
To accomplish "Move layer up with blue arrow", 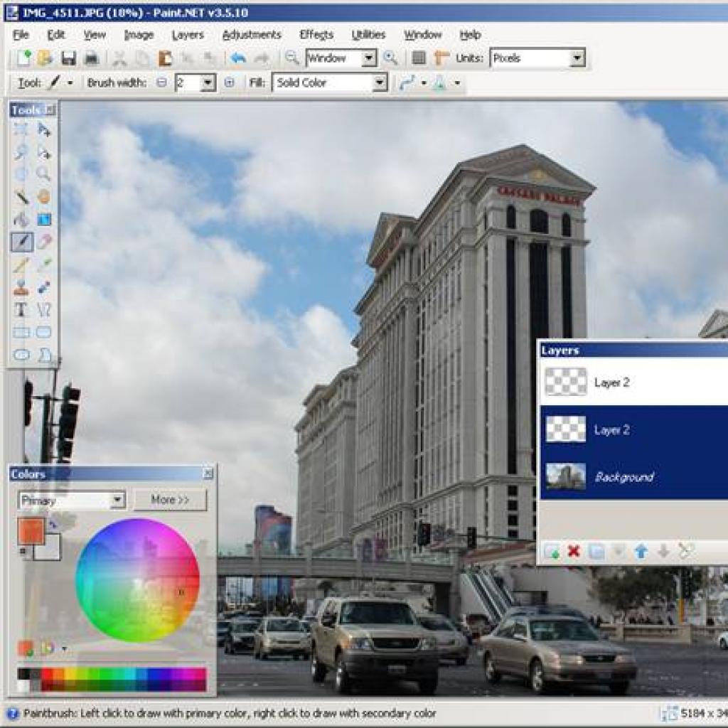I will (x=641, y=552).
